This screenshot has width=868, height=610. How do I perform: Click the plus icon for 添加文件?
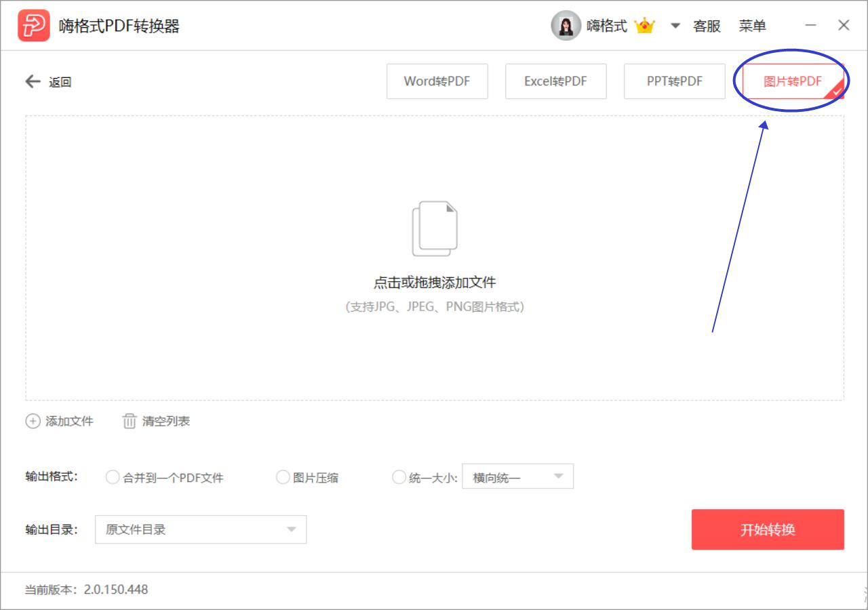click(33, 421)
